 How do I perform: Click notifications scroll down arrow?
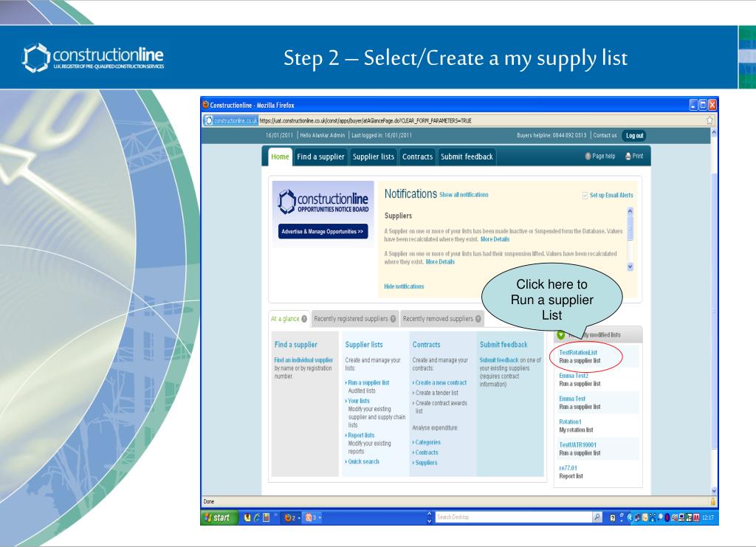(x=630, y=266)
